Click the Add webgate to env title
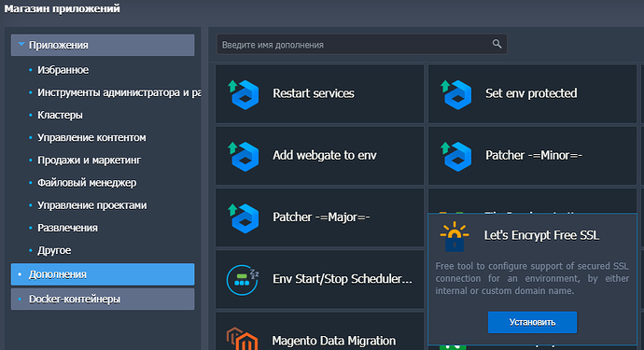Screen dimensions: 644x350 [325, 155]
